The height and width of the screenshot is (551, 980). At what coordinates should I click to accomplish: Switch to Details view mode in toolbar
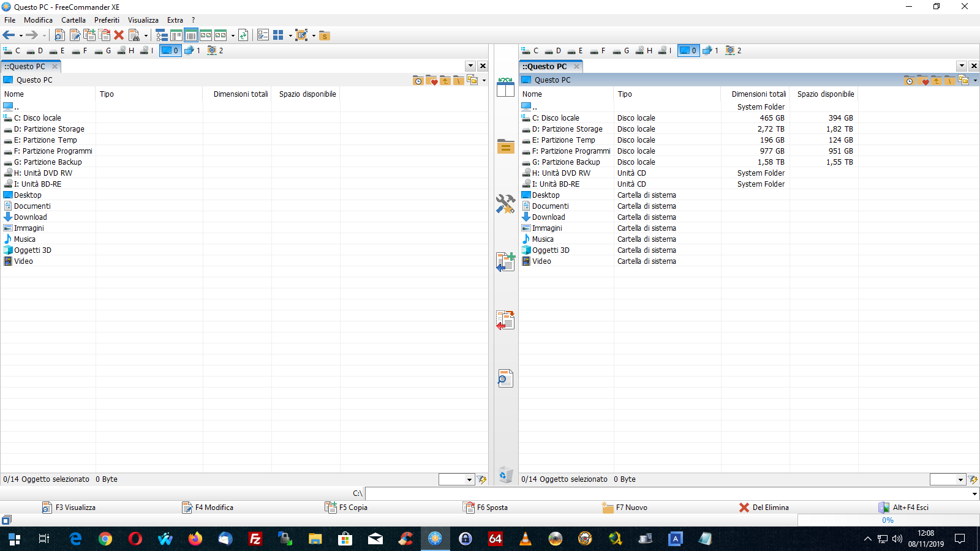click(x=191, y=36)
